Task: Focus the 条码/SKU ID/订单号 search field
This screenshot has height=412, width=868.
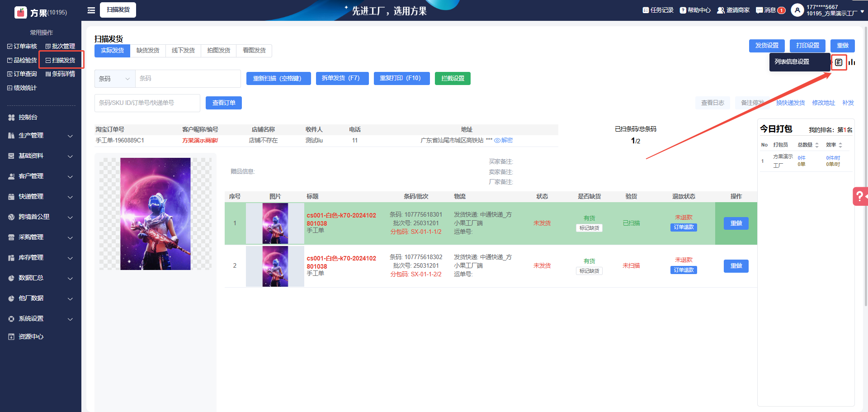Action: pos(147,103)
